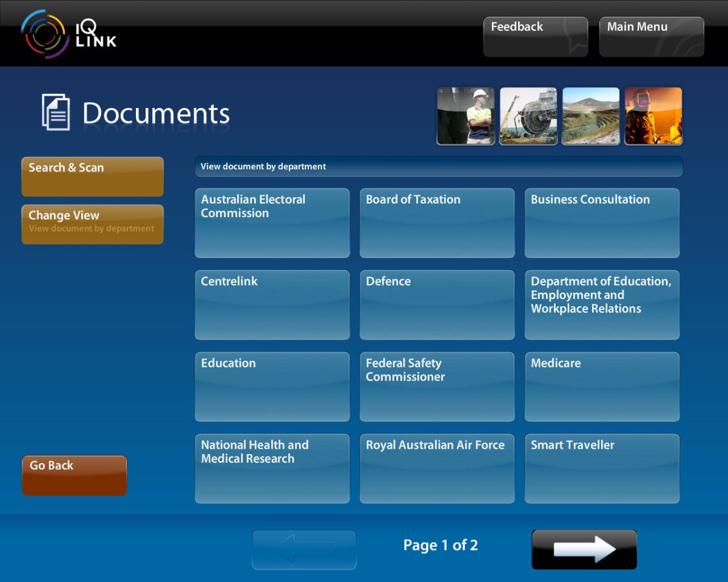The height and width of the screenshot is (582, 728).
Task: Open Business Consultation documents
Action: pyautogui.click(x=602, y=223)
